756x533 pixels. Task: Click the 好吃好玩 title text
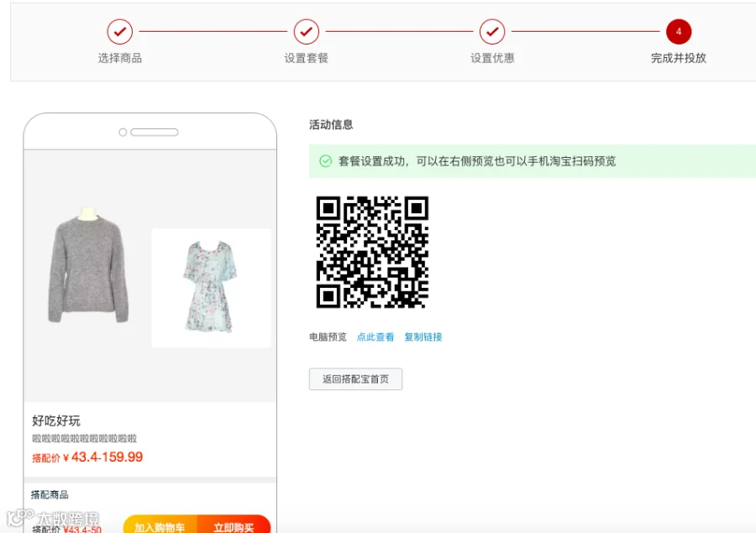click(56, 421)
